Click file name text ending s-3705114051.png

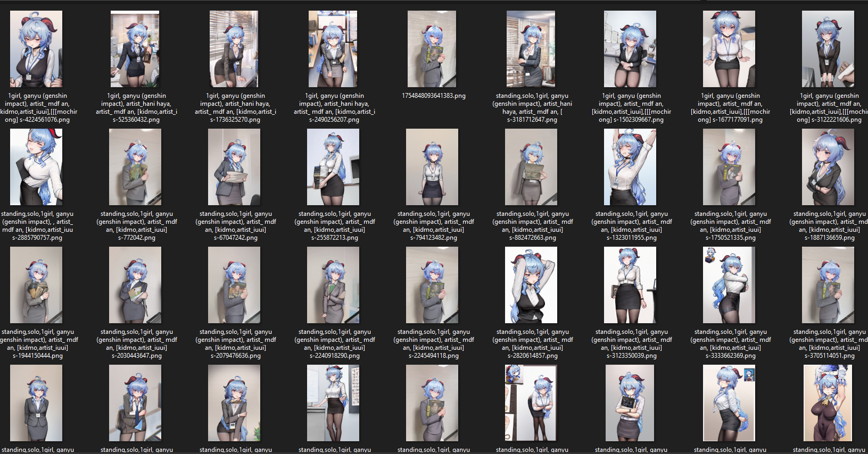point(829,344)
